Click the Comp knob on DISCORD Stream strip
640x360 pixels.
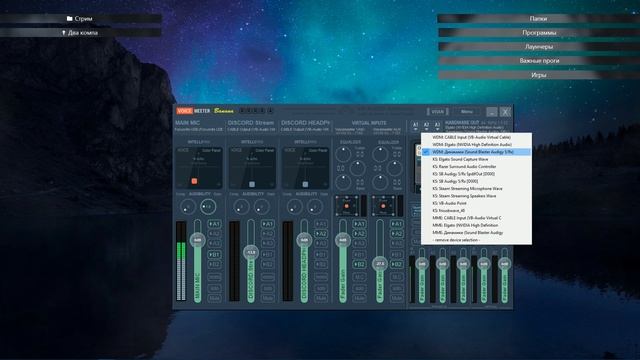click(241, 207)
